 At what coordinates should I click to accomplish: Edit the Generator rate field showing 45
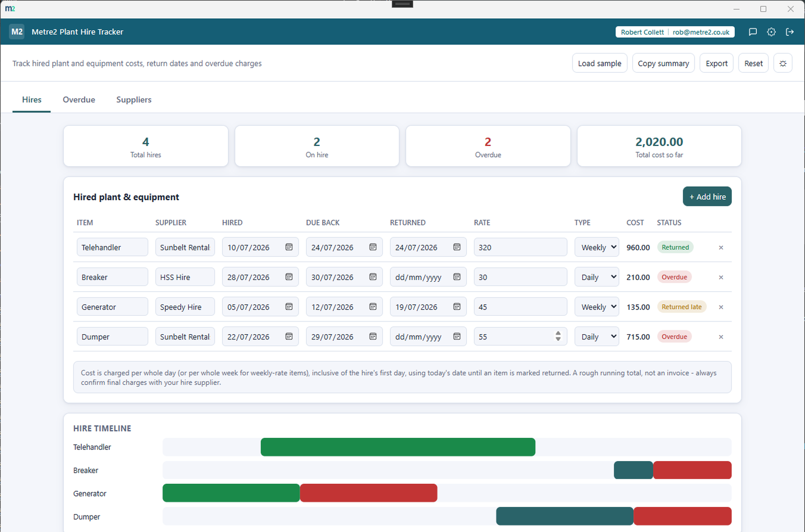[520, 307]
